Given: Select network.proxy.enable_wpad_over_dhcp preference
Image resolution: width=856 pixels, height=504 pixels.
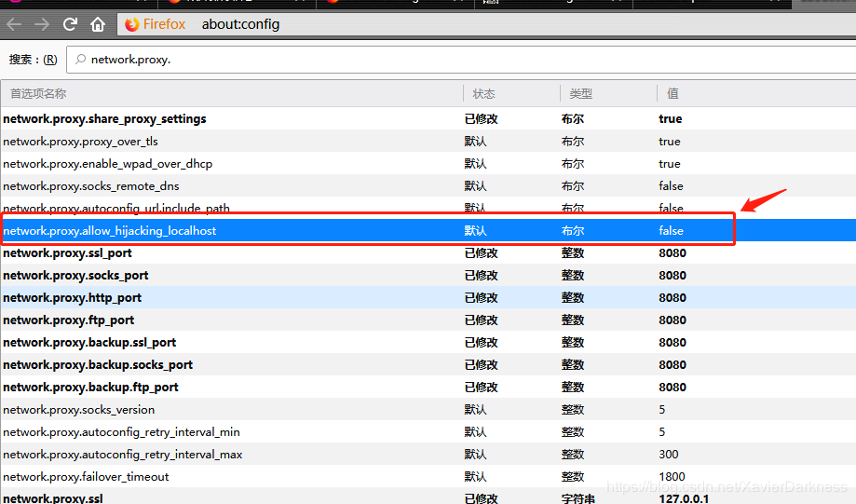Looking at the screenshot, I should tap(428, 163).
